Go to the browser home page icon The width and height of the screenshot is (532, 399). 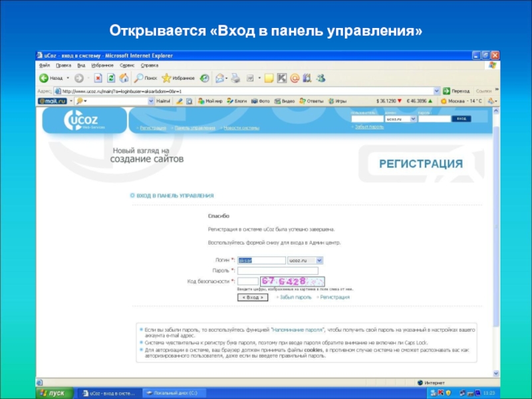click(124, 78)
